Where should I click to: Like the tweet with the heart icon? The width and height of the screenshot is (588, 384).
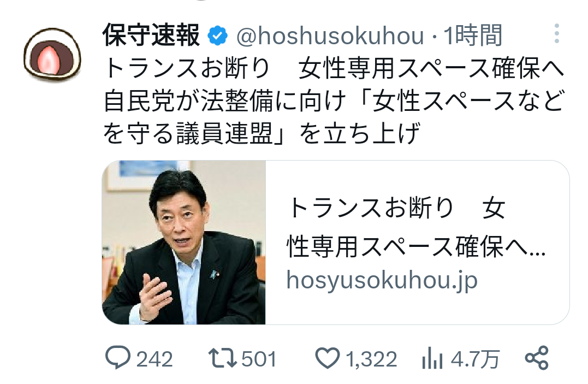tap(328, 358)
